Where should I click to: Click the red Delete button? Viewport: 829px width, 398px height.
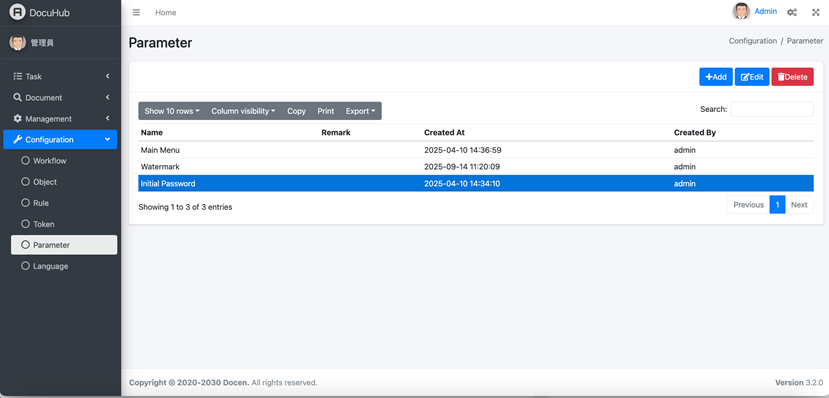point(793,77)
